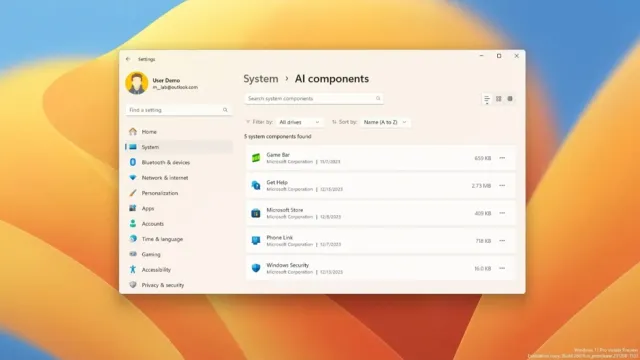Click the 16.0 KB size value
Viewport: 640px width, 360px height.
coord(482,269)
